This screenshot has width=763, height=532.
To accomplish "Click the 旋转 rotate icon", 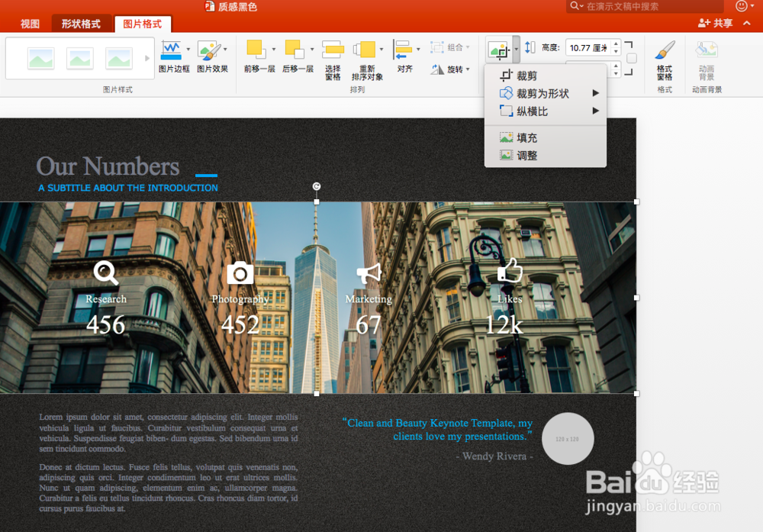I will 437,69.
